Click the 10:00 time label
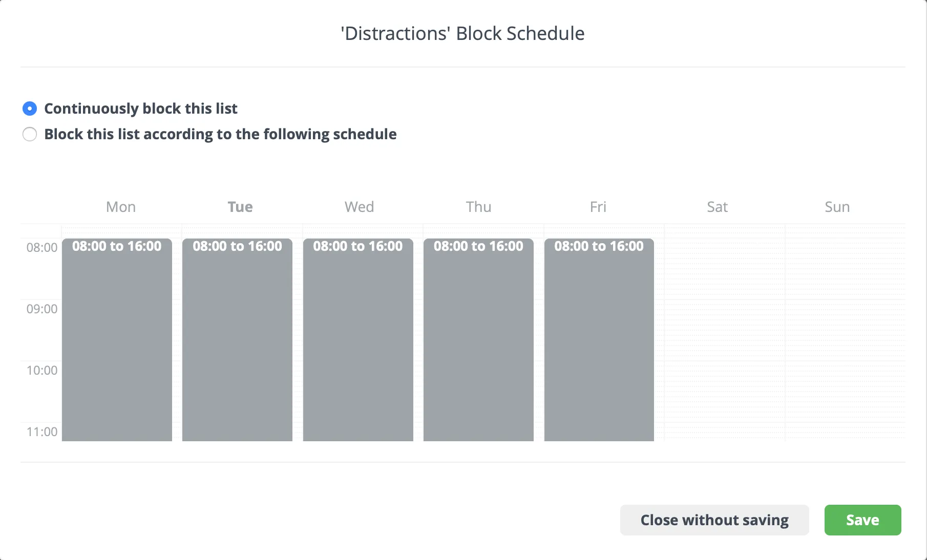The image size is (927, 560). tap(41, 370)
